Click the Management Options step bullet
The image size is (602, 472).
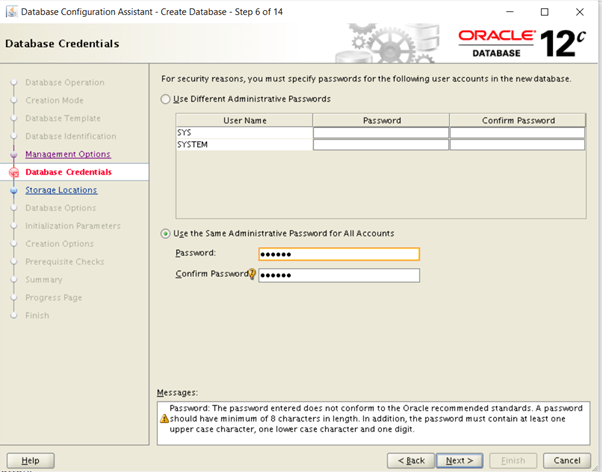pyautogui.click(x=14, y=154)
